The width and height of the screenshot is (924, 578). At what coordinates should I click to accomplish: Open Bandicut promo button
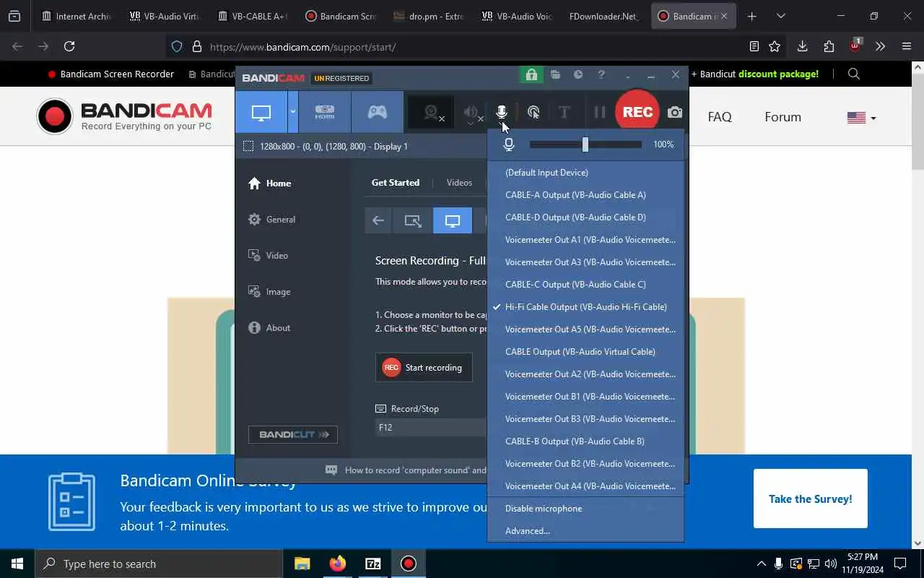point(293,434)
